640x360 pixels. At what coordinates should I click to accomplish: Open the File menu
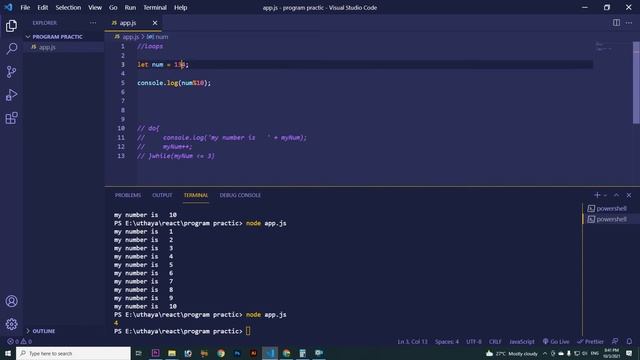click(x=25, y=7)
